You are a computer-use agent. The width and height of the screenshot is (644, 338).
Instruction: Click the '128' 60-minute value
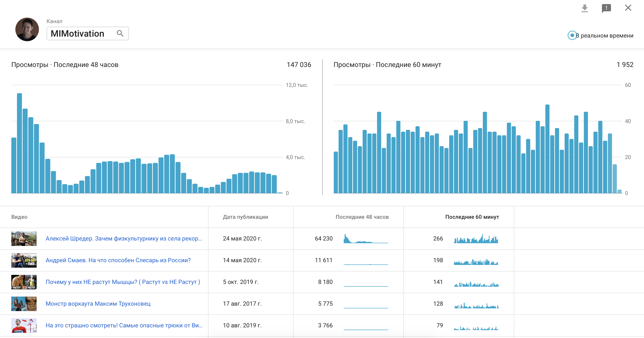tap(438, 303)
